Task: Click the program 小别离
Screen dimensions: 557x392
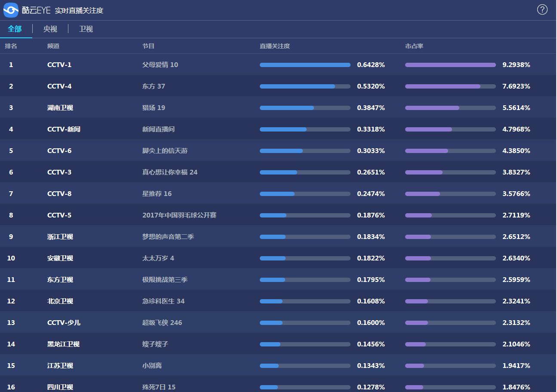Action: click(x=152, y=366)
